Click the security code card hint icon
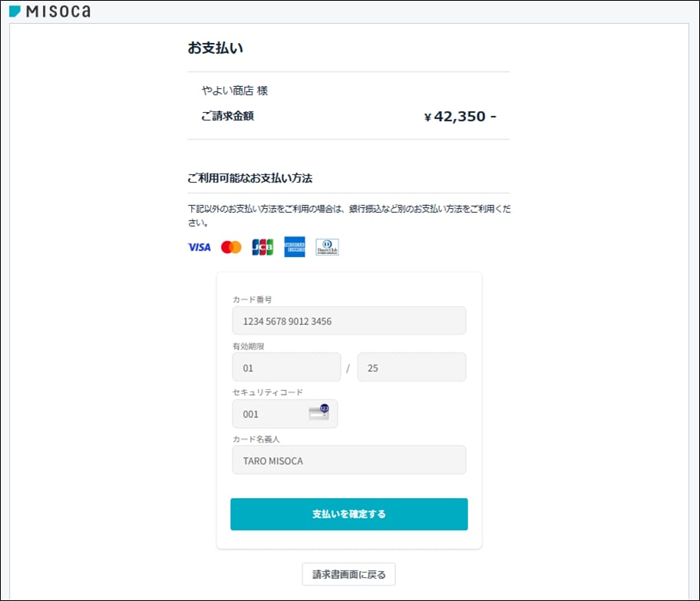The height and width of the screenshot is (601, 700). coord(319,413)
